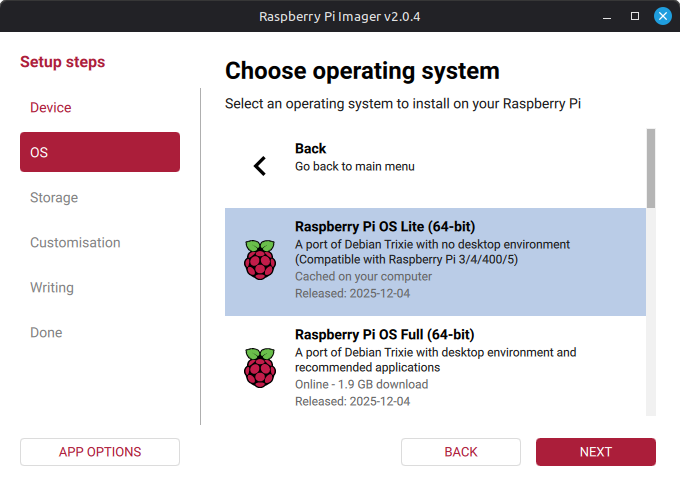
Task: Open APP OPTIONS
Action: point(100,452)
